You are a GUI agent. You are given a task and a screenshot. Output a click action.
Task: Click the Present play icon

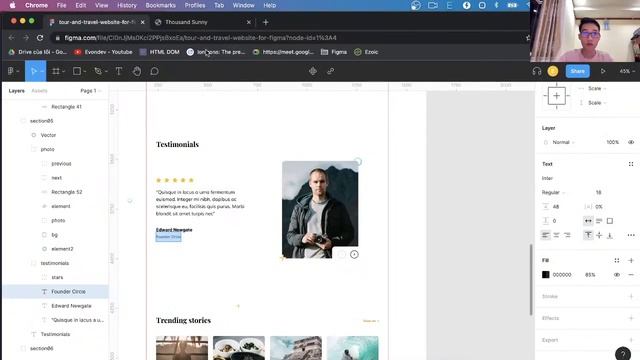click(x=603, y=71)
